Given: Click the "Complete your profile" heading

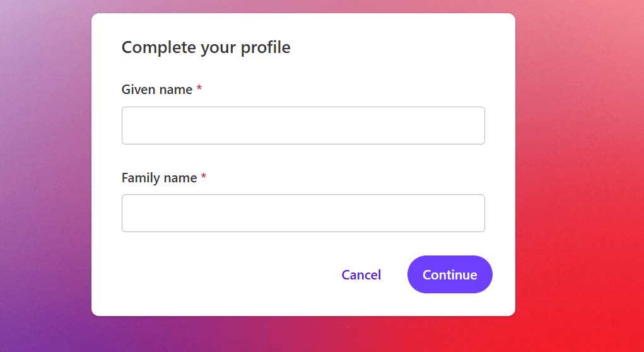Looking at the screenshot, I should point(206,47).
